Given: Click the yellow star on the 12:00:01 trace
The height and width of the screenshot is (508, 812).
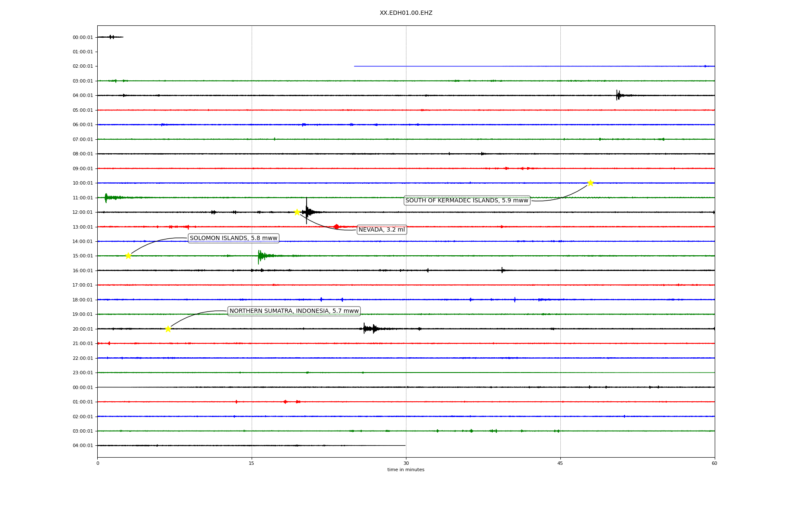Looking at the screenshot, I should pyautogui.click(x=297, y=212).
